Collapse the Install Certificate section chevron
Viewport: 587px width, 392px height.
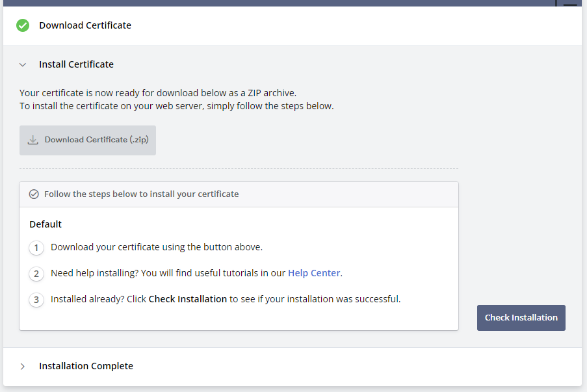pos(23,65)
